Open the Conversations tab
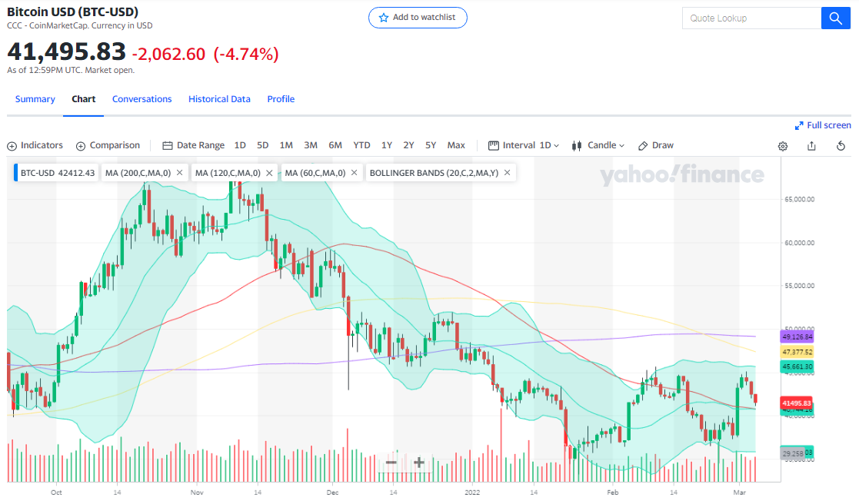 [142, 99]
